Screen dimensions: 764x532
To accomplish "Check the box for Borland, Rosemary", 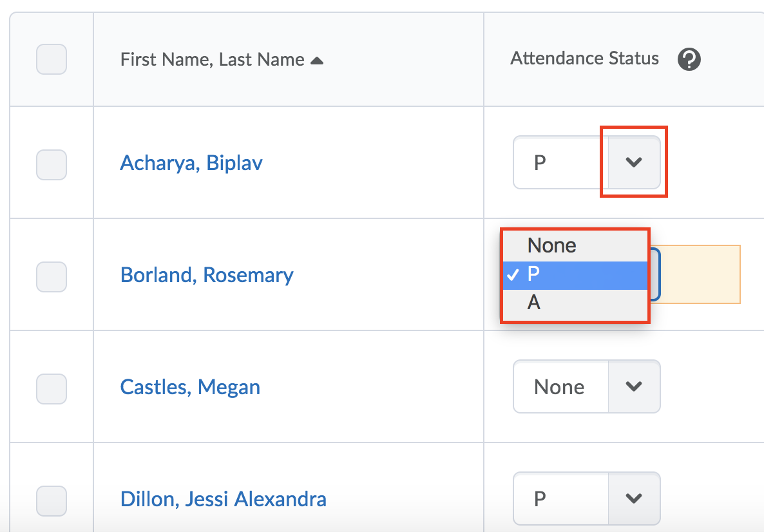I will [x=52, y=277].
